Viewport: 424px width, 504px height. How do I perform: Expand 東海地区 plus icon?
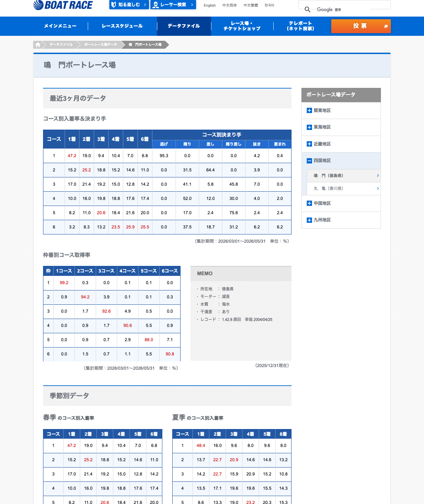point(309,127)
